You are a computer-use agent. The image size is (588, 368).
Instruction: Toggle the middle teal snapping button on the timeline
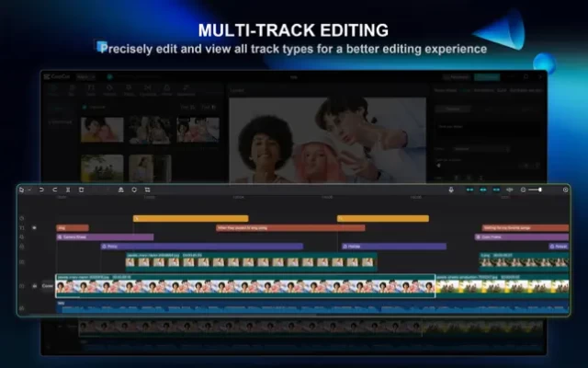click(483, 190)
